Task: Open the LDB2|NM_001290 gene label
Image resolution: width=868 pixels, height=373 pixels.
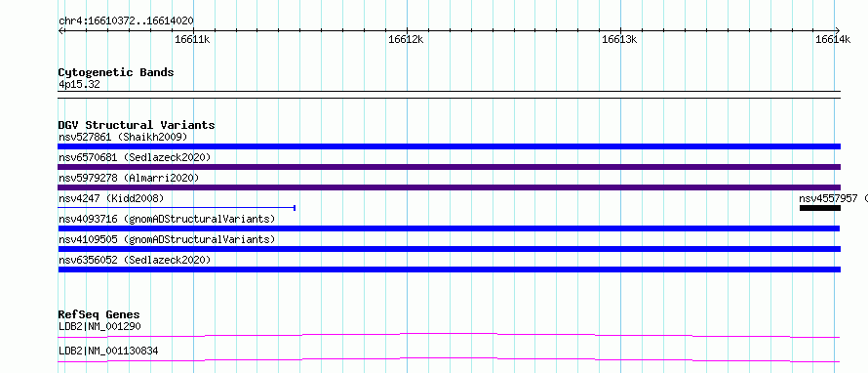Action: point(99,326)
